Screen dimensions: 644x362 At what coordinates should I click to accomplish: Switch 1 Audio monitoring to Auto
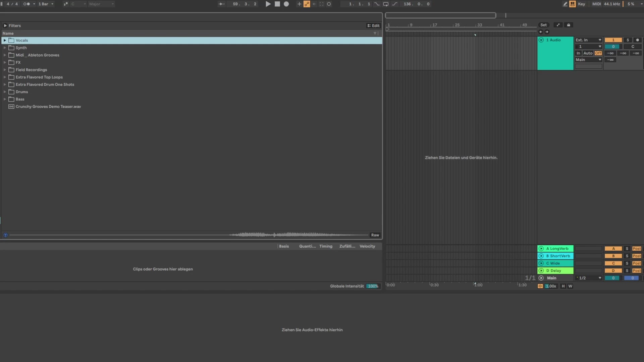(x=588, y=53)
